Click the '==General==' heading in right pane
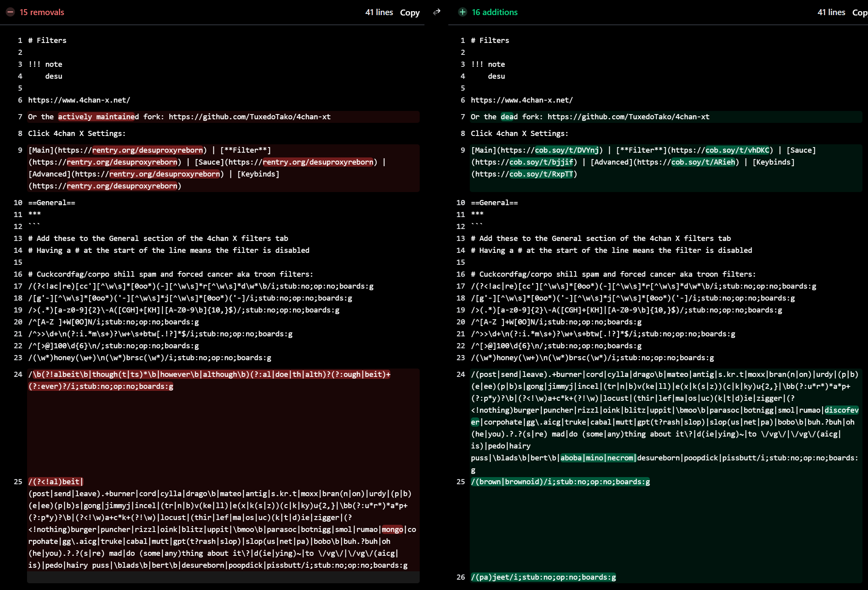 point(494,203)
